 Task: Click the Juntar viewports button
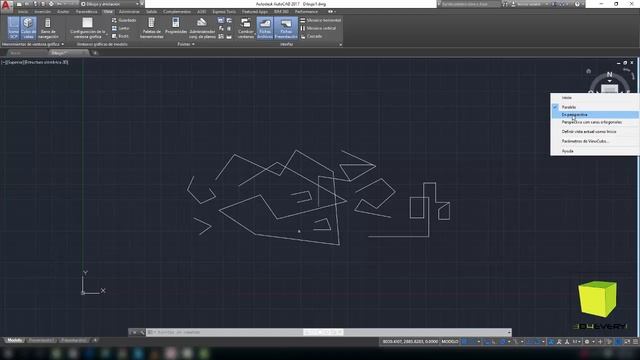click(121, 28)
